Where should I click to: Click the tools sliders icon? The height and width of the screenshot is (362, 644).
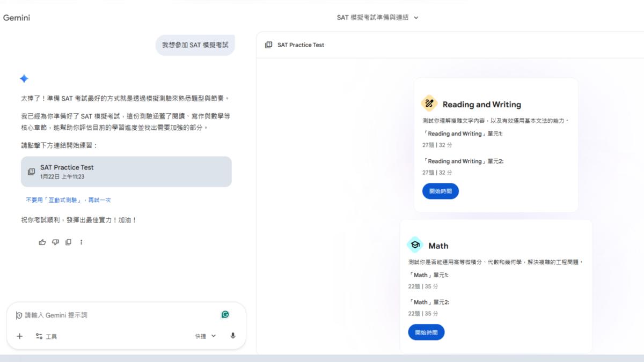click(x=39, y=336)
